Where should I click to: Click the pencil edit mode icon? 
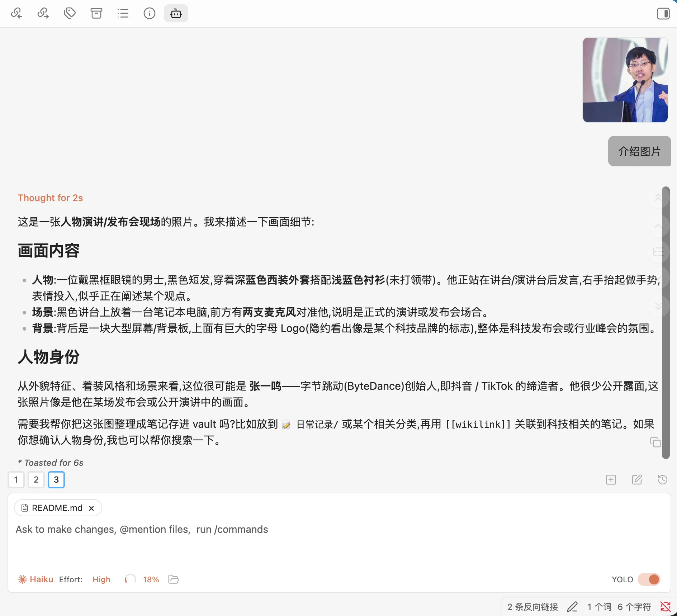pyautogui.click(x=572, y=607)
